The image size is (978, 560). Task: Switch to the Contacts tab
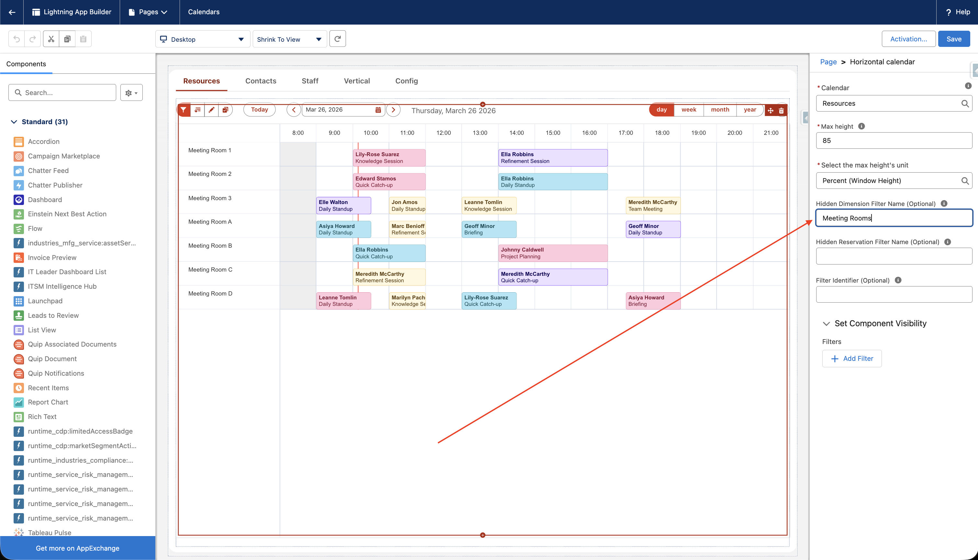click(261, 81)
